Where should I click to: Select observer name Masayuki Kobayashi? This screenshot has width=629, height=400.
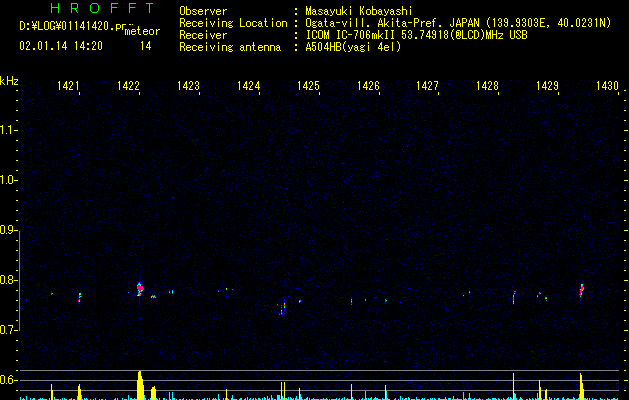coord(359,11)
